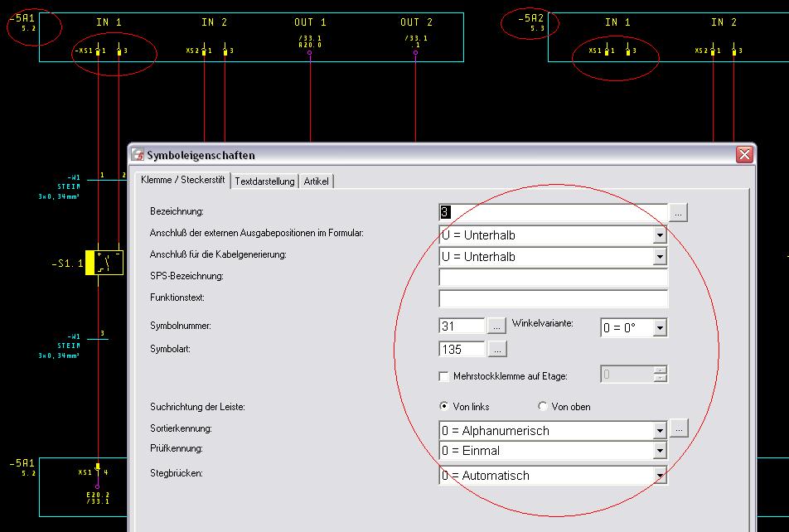Select the OUT 2 label of -5A1

pos(416,22)
